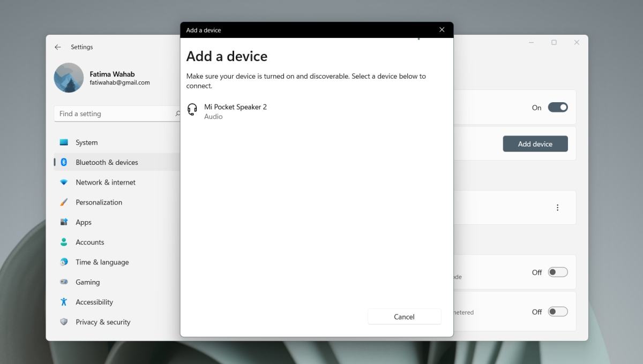This screenshot has width=643, height=364.
Task: Click the Accessibility figure icon
Action: (64, 302)
